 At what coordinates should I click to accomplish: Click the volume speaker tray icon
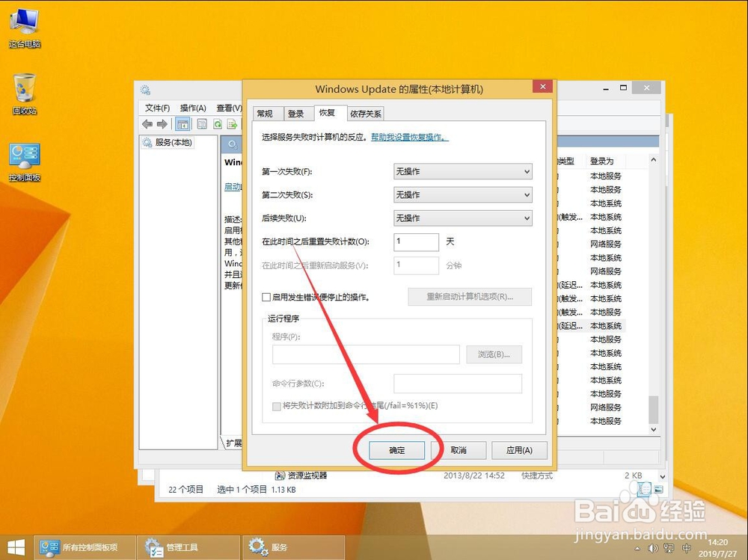pos(653,549)
